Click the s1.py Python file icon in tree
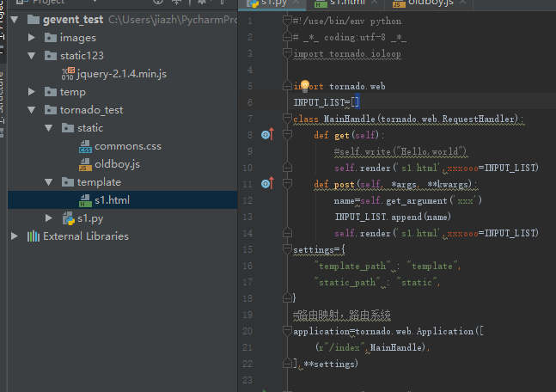 (68, 218)
